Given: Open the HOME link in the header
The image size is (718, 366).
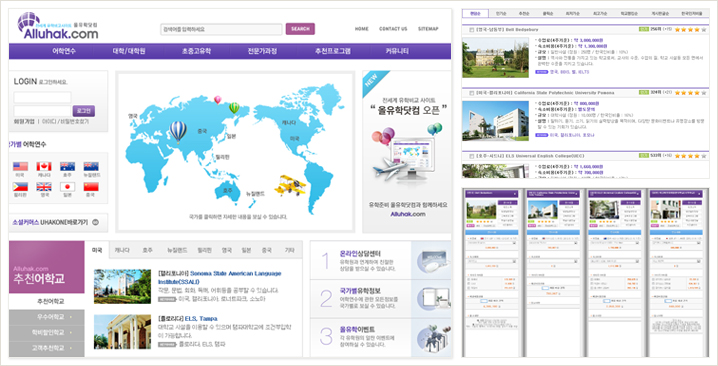Looking at the screenshot, I should click(x=362, y=29).
